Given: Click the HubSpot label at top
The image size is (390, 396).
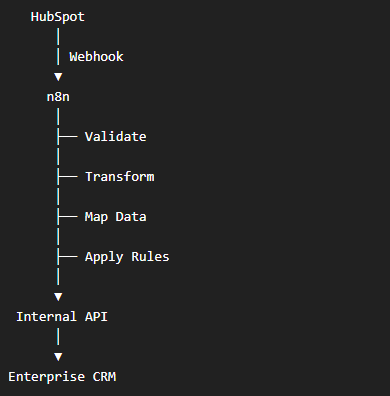Looking at the screenshot, I should (x=58, y=17).
